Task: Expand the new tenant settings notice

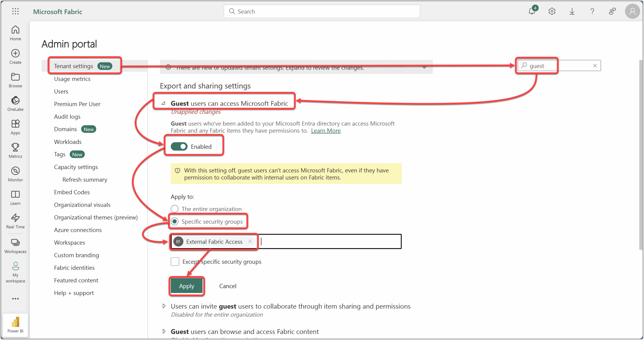Action: pos(424,67)
